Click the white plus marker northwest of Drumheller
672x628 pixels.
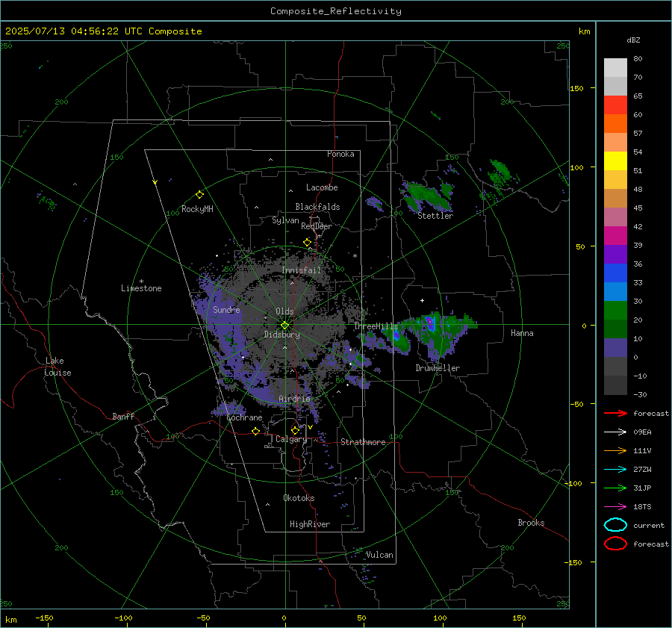(422, 300)
